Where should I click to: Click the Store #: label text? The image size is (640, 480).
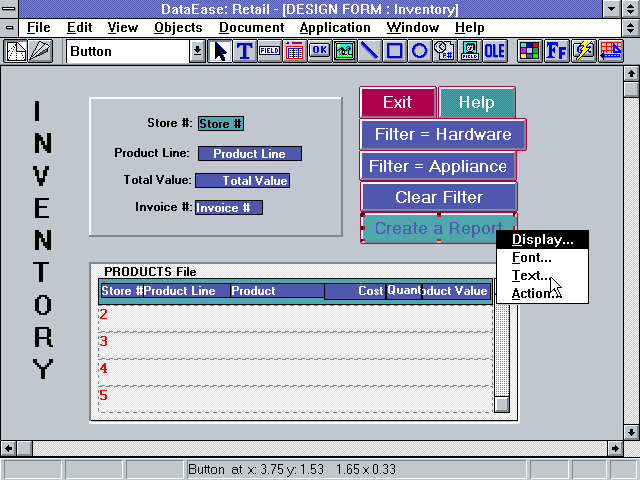coord(169,123)
